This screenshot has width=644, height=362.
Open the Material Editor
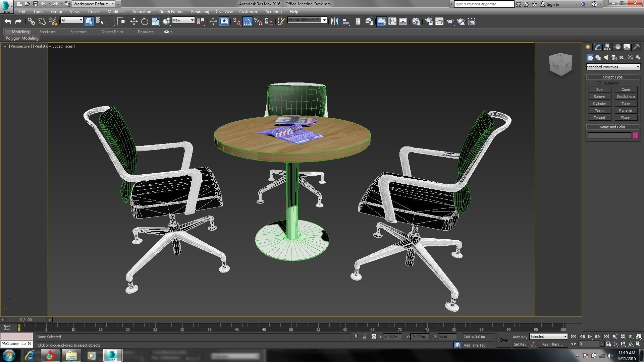[416, 22]
